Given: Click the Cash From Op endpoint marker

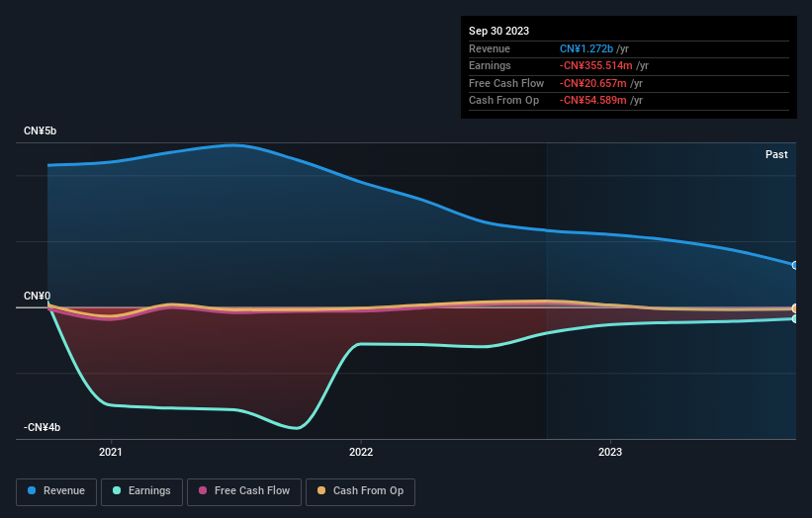Looking at the screenshot, I should 795,308.
